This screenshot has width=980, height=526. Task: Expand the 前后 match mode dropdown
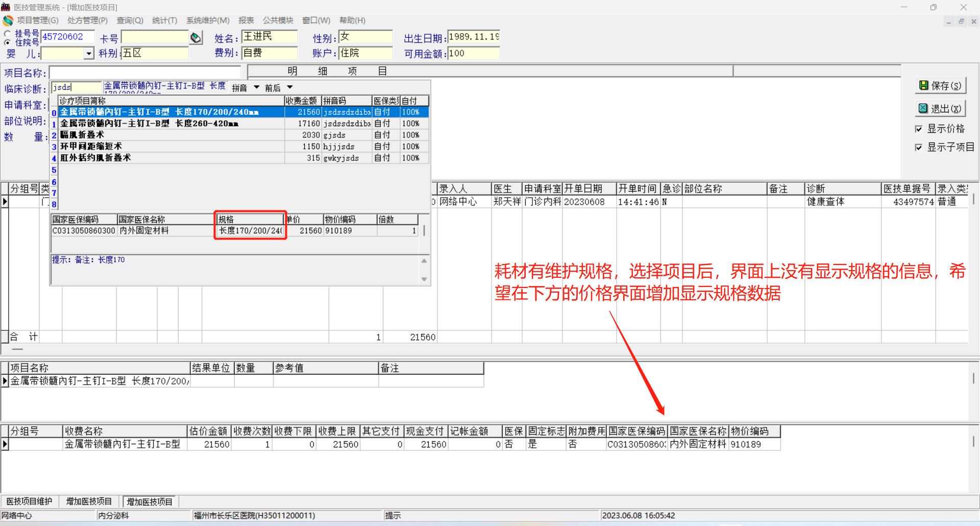[290, 87]
